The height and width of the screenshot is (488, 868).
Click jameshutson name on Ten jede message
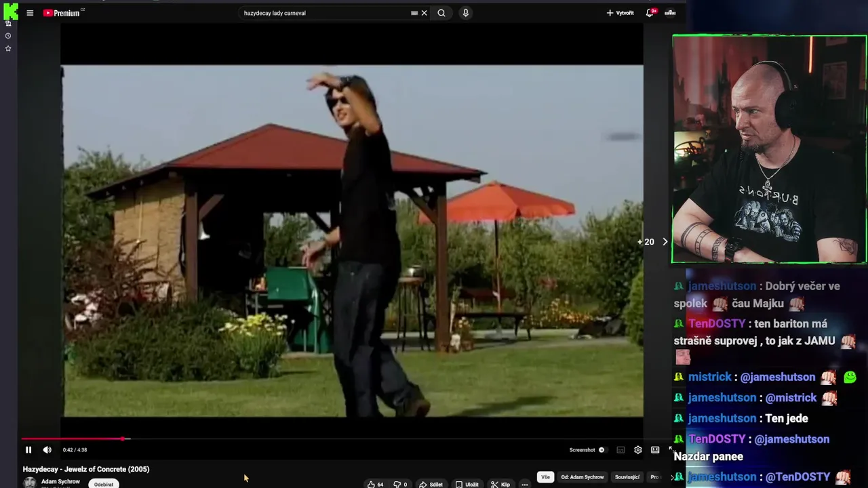pyautogui.click(x=722, y=418)
